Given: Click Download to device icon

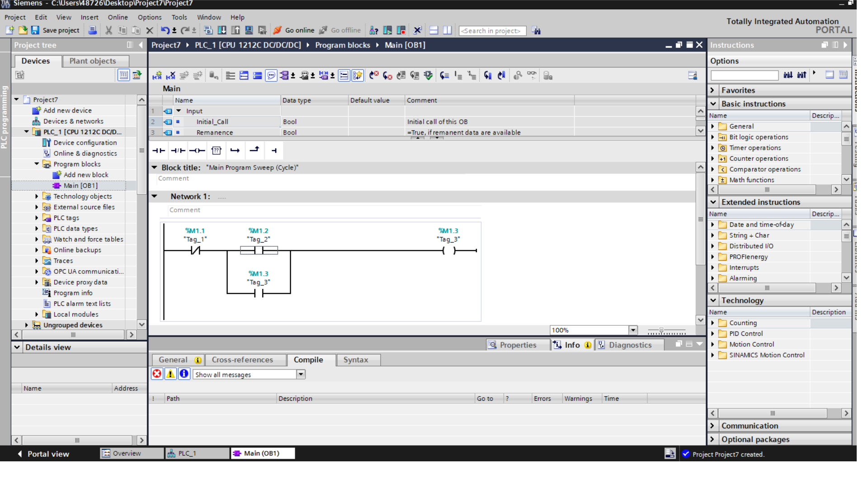Looking at the screenshot, I should (222, 30).
